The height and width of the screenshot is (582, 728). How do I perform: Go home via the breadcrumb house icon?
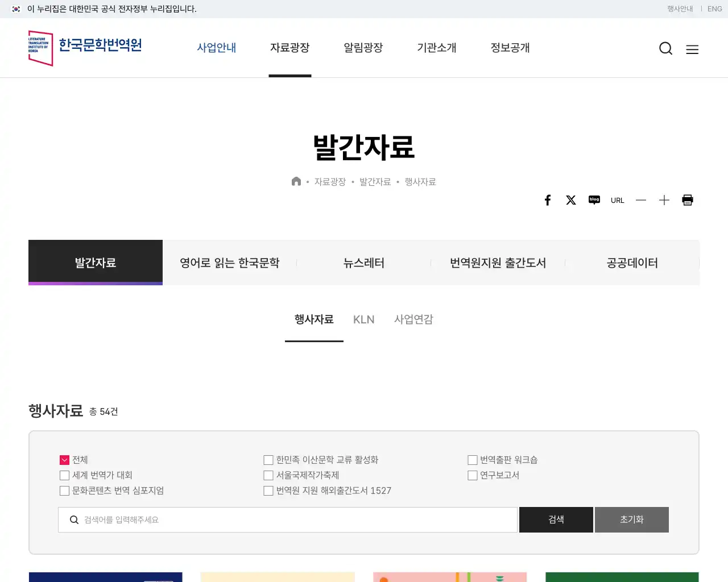coord(296,181)
